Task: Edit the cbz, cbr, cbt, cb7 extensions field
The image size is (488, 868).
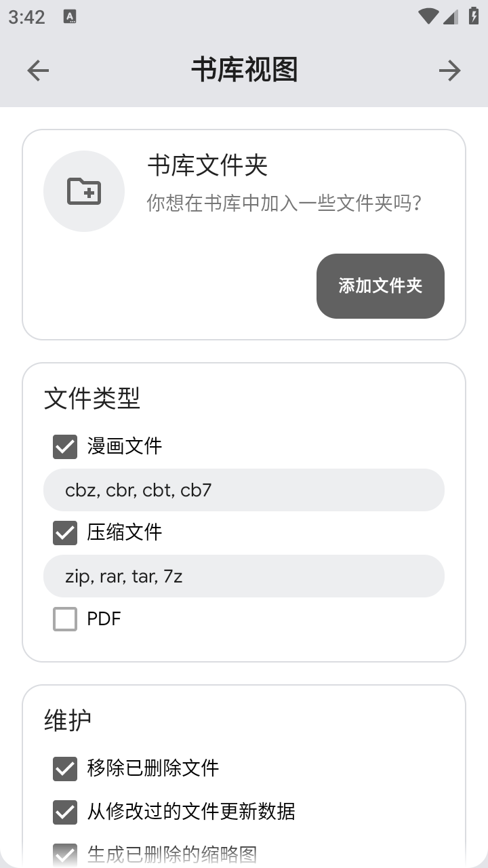Action: point(244,490)
